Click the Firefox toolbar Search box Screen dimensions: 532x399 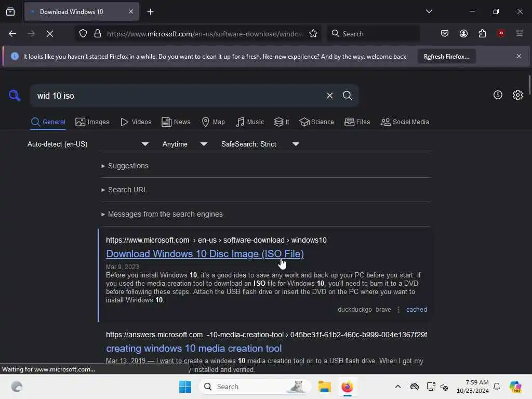click(373, 34)
